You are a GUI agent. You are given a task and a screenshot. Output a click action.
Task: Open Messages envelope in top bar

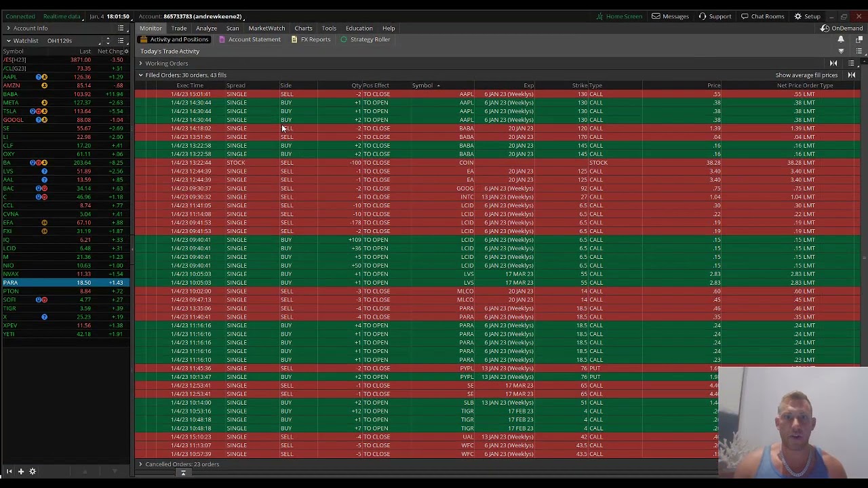point(670,16)
